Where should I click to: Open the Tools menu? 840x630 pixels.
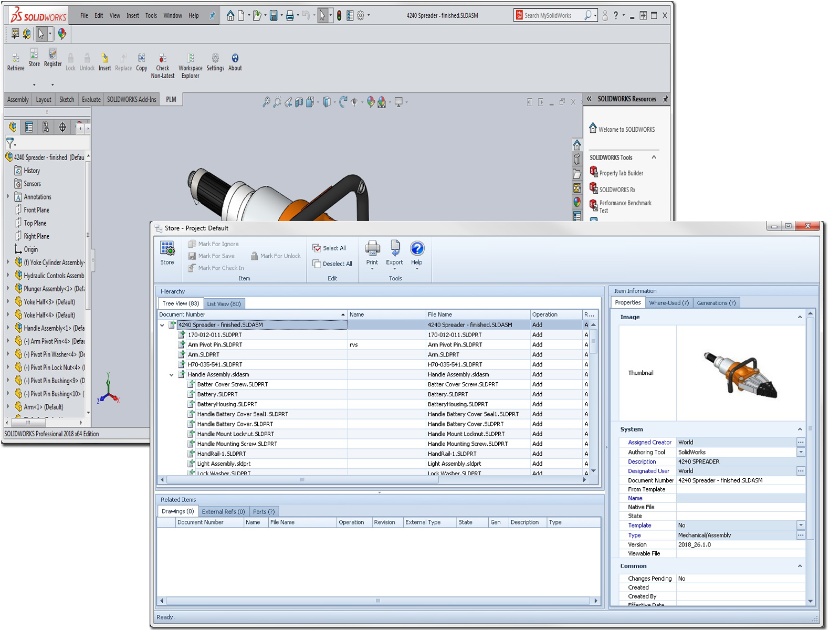pyautogui.click(x=151, y=16)
